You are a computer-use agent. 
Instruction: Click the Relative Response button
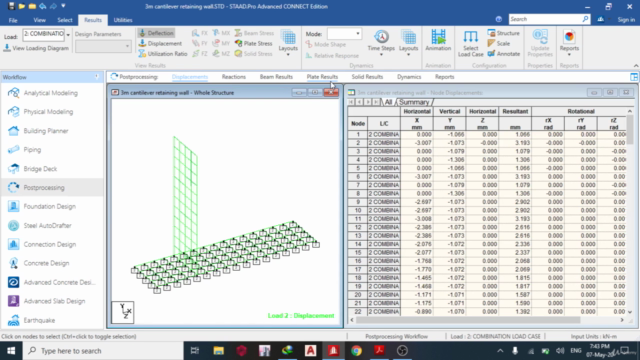[x=332, y=56]
